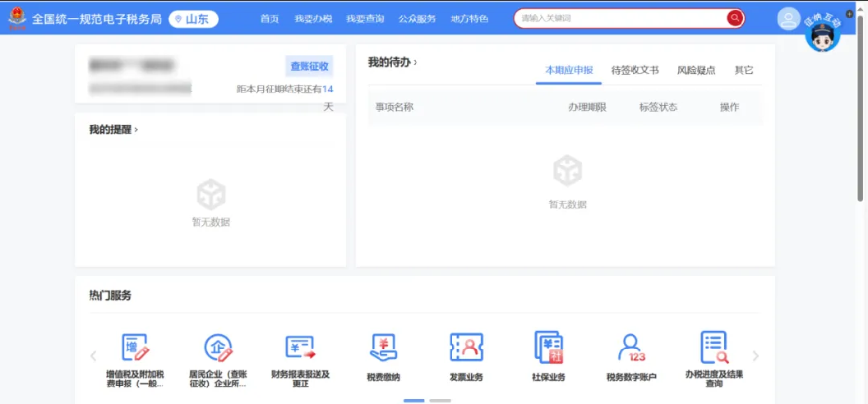Open financial report submission (财务报表报送及更正) icon
Image resolution: width=868 pixels, height=404 pixels.
click(301, 347)
